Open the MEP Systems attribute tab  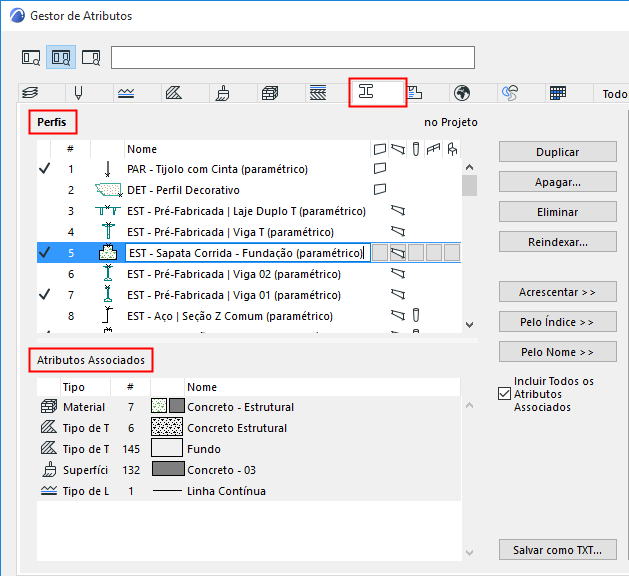pos(510,93)
